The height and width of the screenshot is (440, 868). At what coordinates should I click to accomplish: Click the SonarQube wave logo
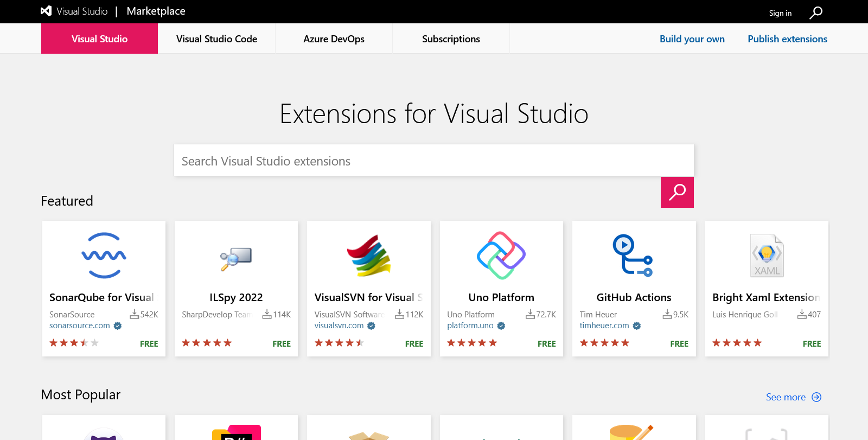click(104, 256)
